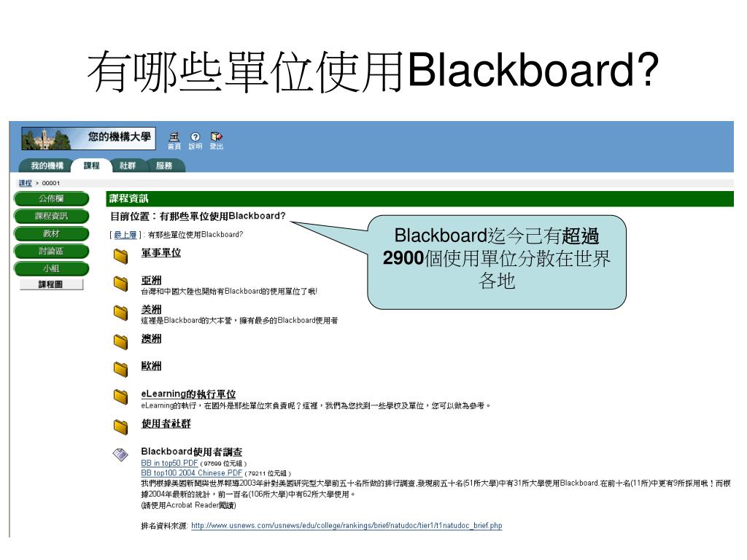Viewport: 747px width, 560px height.
Task: Open the 歐洲 folder link
Action: [x=151, y=366]
